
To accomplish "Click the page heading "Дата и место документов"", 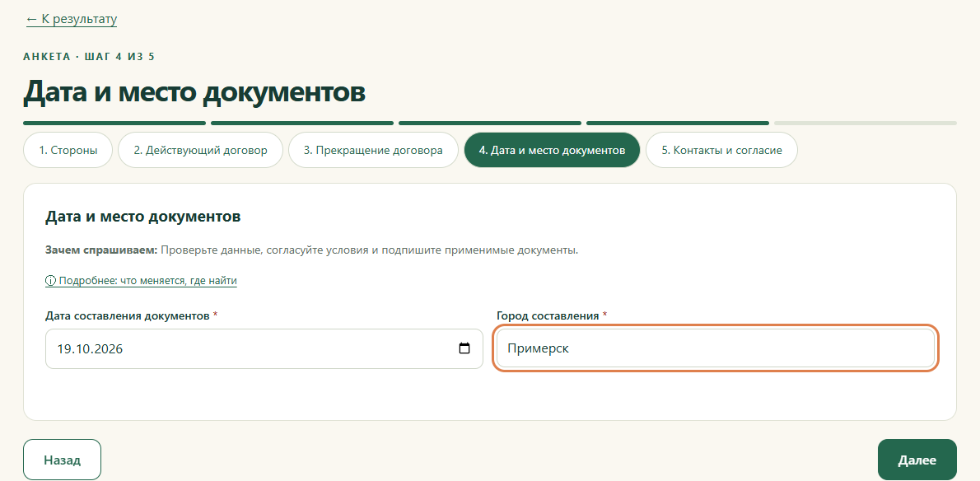I will tap(194, 91).
